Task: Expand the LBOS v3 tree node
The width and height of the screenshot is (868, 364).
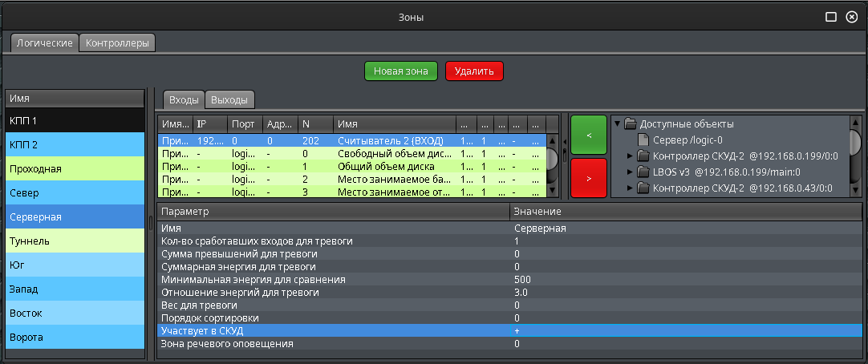Action: [x=630, y=172]
